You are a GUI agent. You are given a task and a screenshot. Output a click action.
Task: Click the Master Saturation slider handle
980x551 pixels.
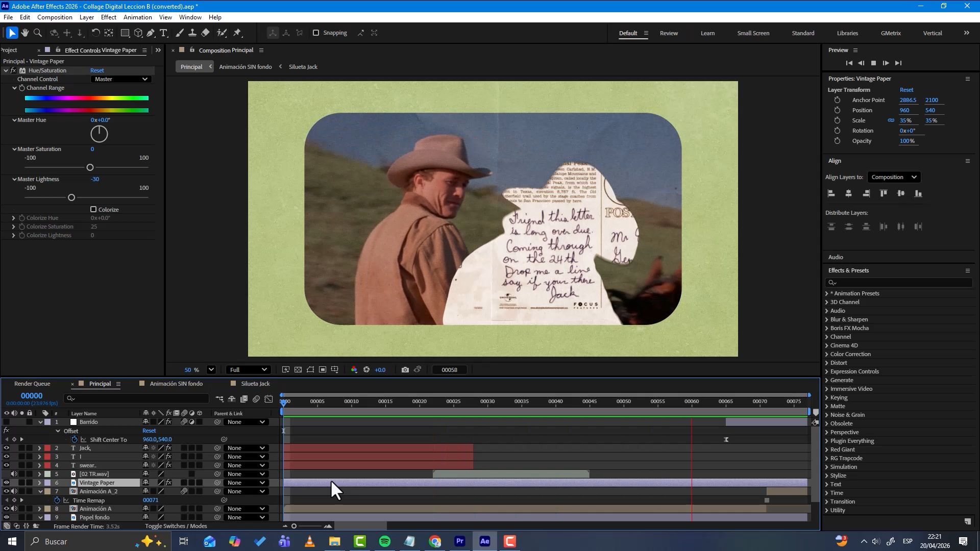(90, 167)
